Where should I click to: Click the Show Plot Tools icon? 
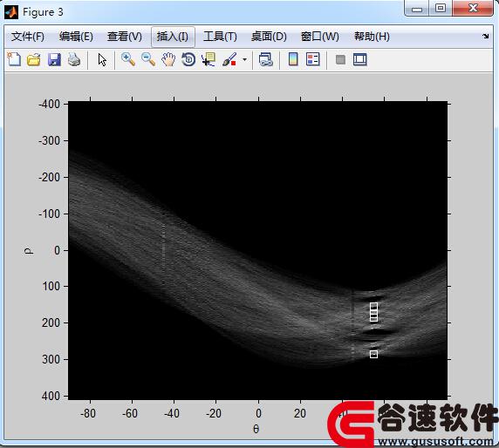360,59
